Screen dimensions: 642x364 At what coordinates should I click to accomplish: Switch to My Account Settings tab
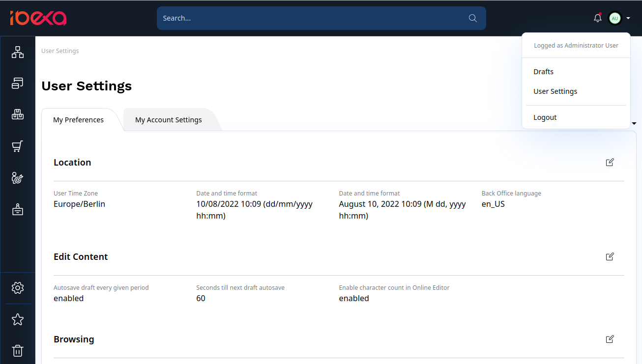pyautogui.click(x=169, y=120)
